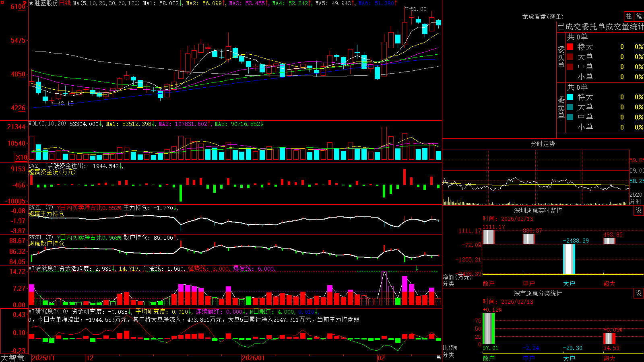Click the SVSH (7) indicator name
Screen dimensions: 644x362
[41, 238]
